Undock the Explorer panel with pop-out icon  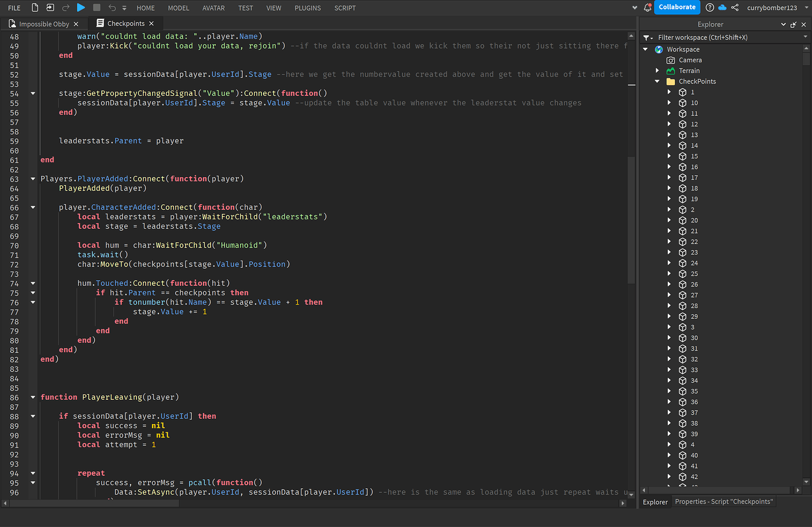(794, 25)
